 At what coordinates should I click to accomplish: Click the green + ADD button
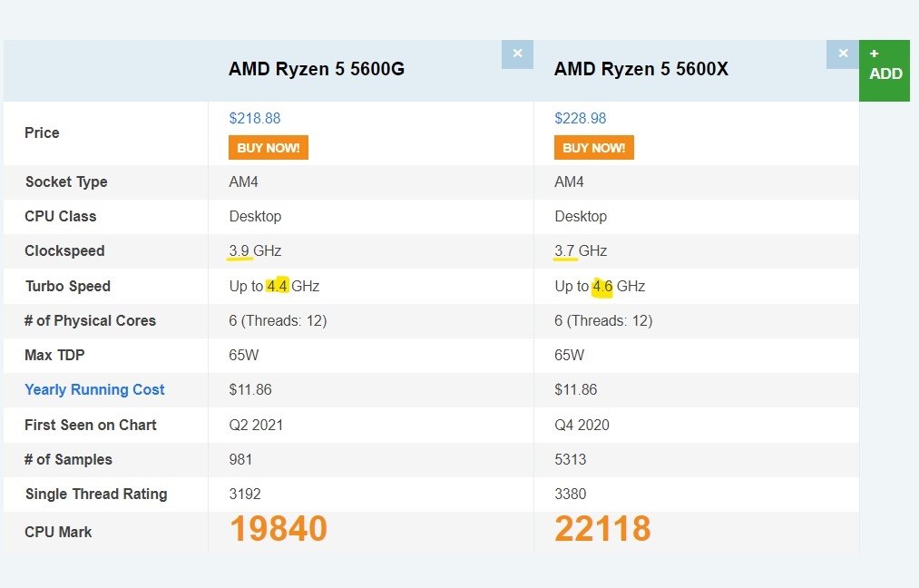[885, 71]
